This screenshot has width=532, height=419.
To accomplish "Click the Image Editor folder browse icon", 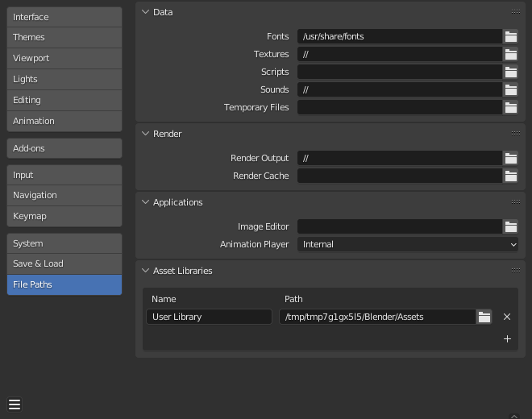I will pyautogui.click(x=510, y=226).
